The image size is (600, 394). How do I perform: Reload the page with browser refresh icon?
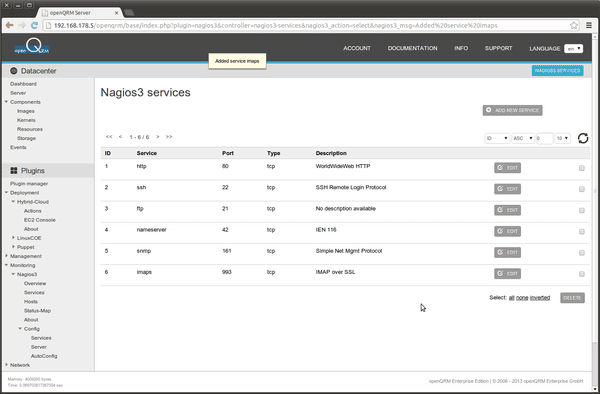coord(34,25)
